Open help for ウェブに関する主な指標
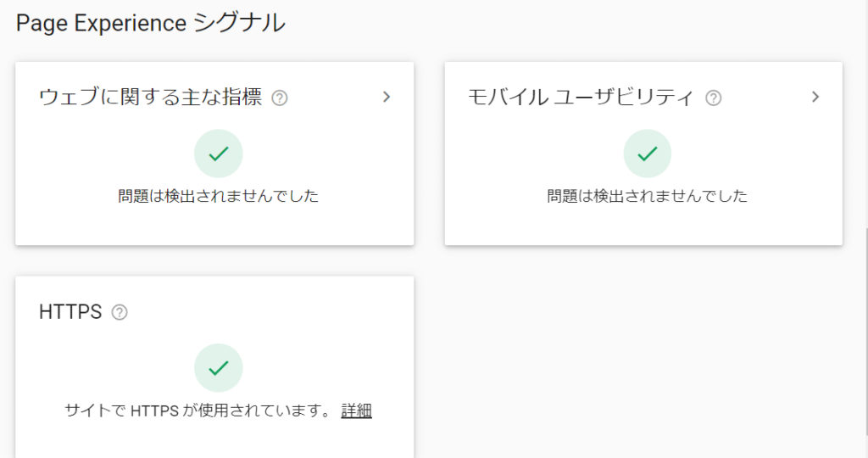 point(280,98)
